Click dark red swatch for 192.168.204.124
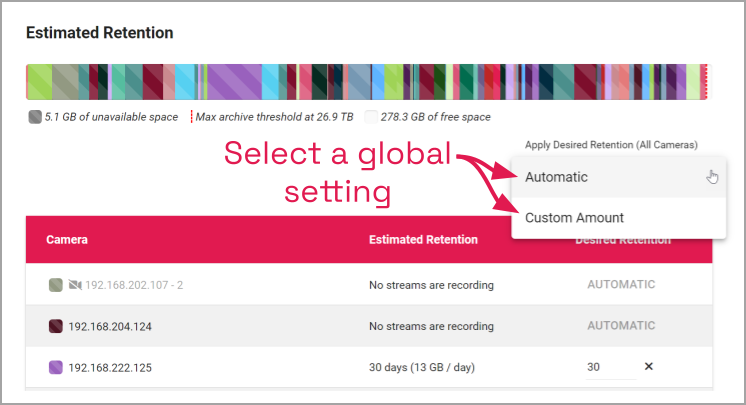Viewport: 746px width, 405px height. click(56, 326)
